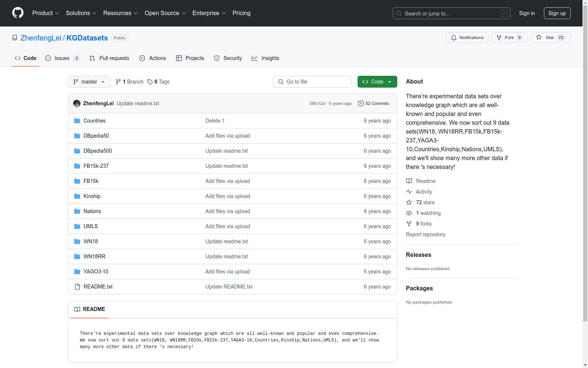Open the FB15k-237 folder icon
This screenshot has width=588, height=368.
[77, 166]
